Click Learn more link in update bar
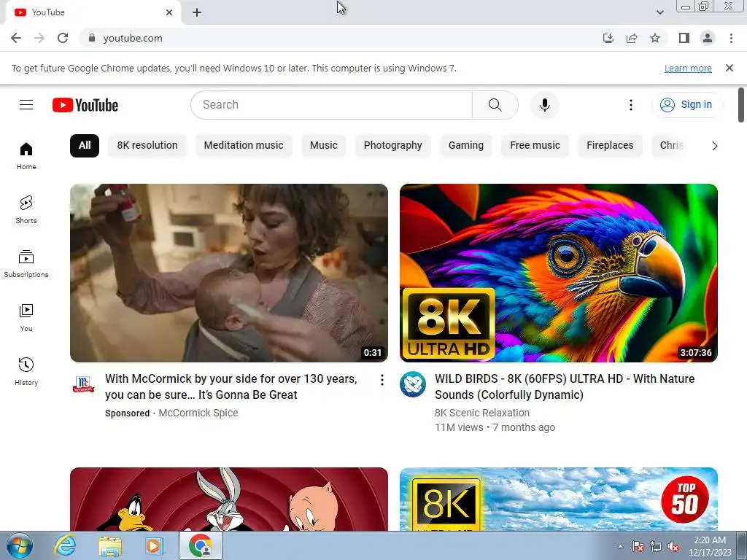This screenshot has width=747, height=560. coord(688,68)
